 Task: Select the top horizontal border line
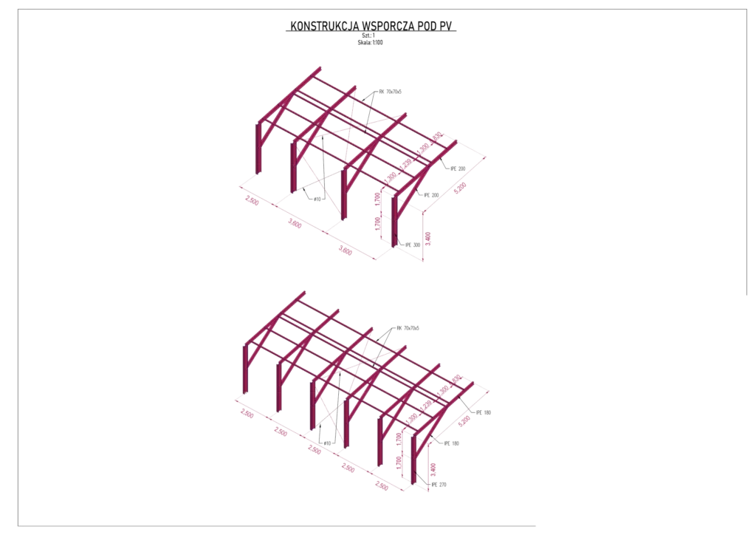(x=378, y=9)
